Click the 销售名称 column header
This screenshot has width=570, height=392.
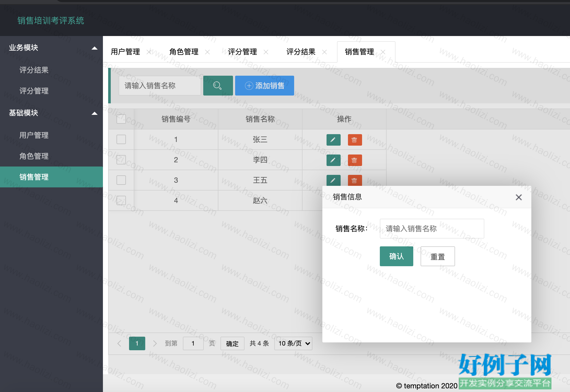(260, 119)
